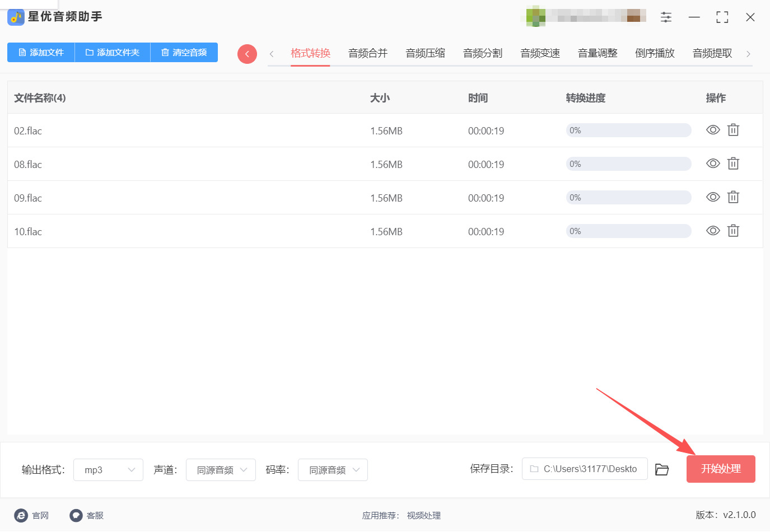Click the 清空音频 button
This screenshot has height=532, width=770.
(184, 52)
